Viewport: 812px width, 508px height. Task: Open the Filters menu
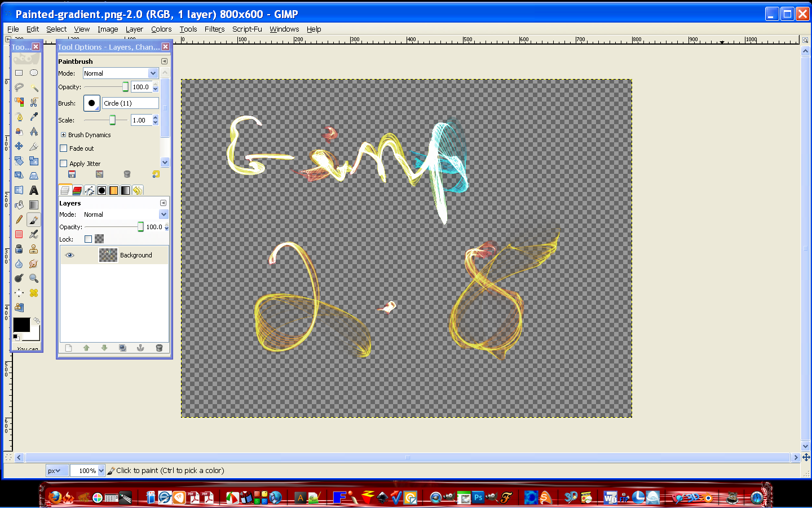214,29
